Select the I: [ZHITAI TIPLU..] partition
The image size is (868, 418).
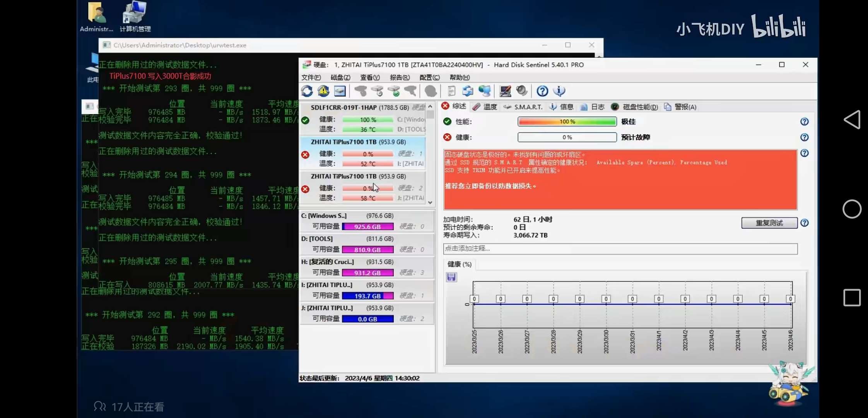click(367, 290)
